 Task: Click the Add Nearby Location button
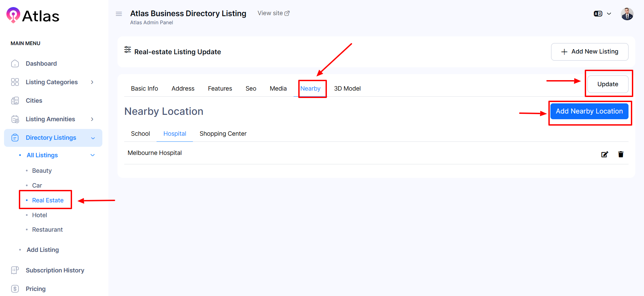[x=589, y=111]
